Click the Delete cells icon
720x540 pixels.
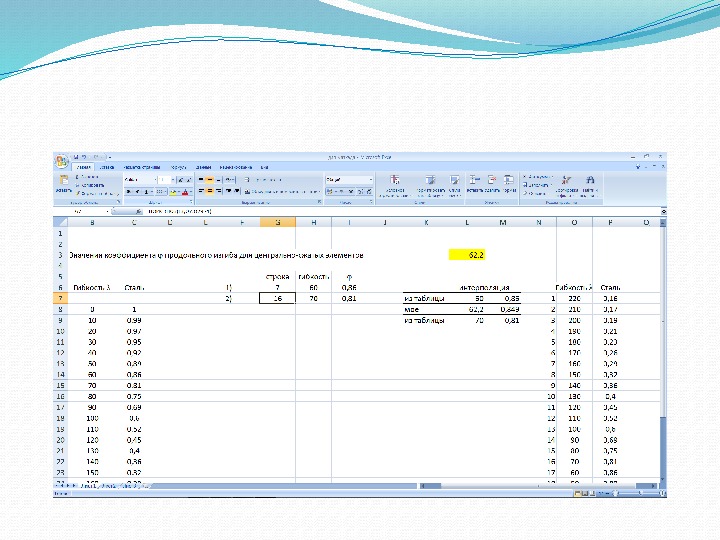click(492, 180)
